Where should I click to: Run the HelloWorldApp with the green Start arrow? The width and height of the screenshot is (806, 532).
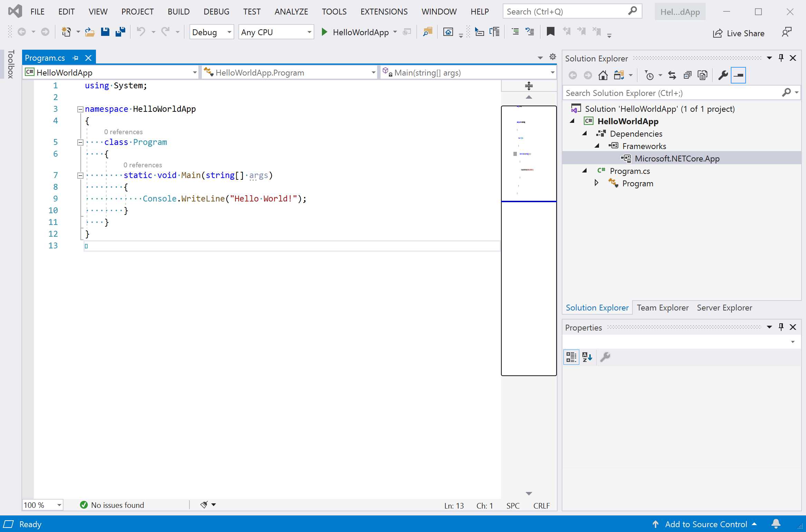click(324, 32)
